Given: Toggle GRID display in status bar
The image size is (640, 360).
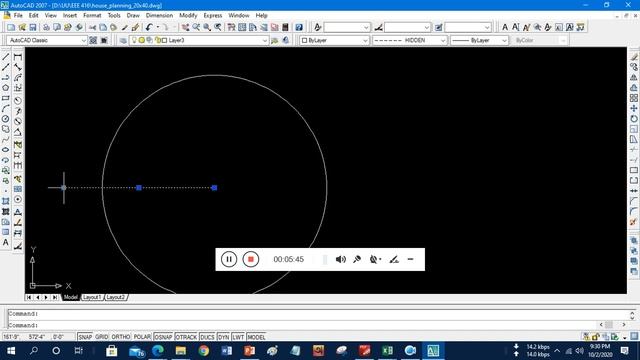Looking at the screenshot, I should point(102,337).
